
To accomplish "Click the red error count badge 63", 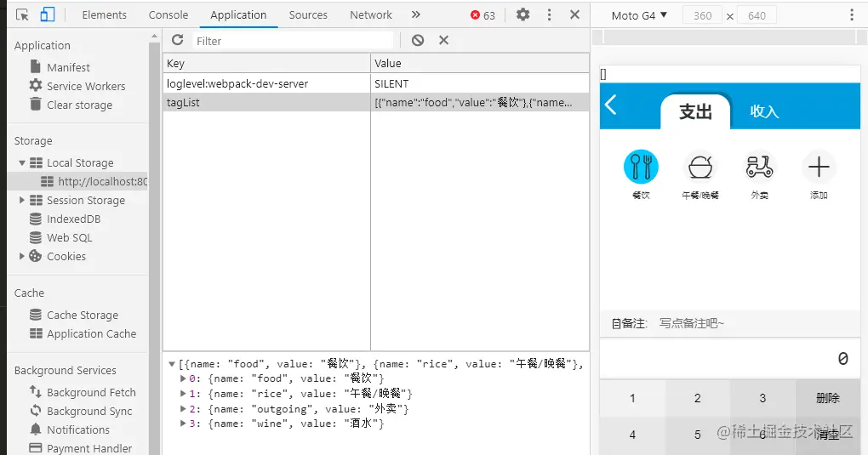I will [483, 15].
